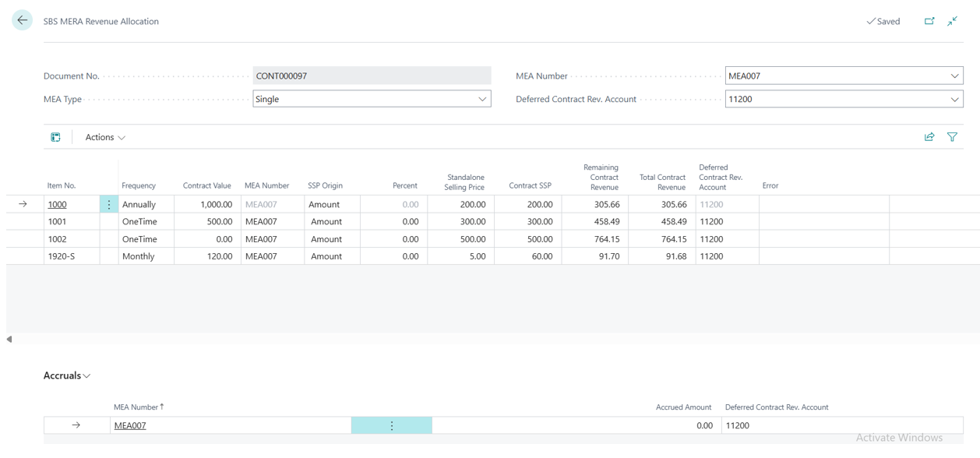980x458 pixels.
Task: Sort by MEA Number in Accruals
Action: (138, 407)
